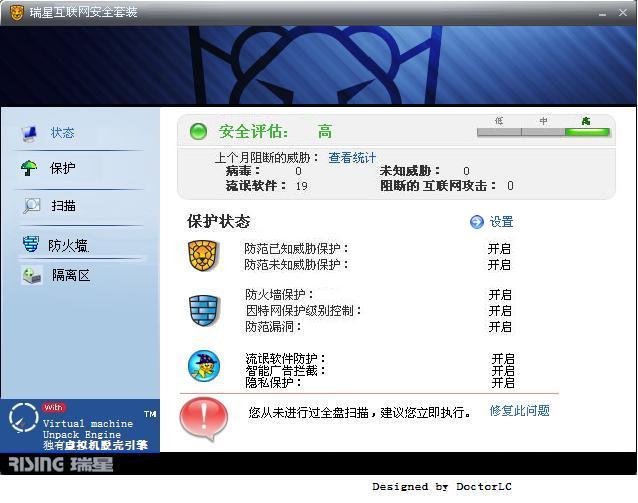
Task: Click 开启 status for 防火墙保护
Action: [x=500, y=295]
